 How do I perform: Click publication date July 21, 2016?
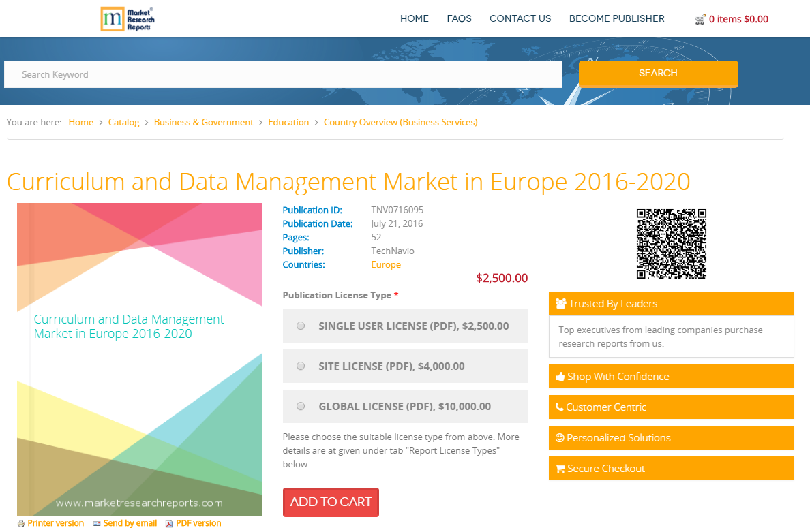pyautogui.click(x=397, y=223)
